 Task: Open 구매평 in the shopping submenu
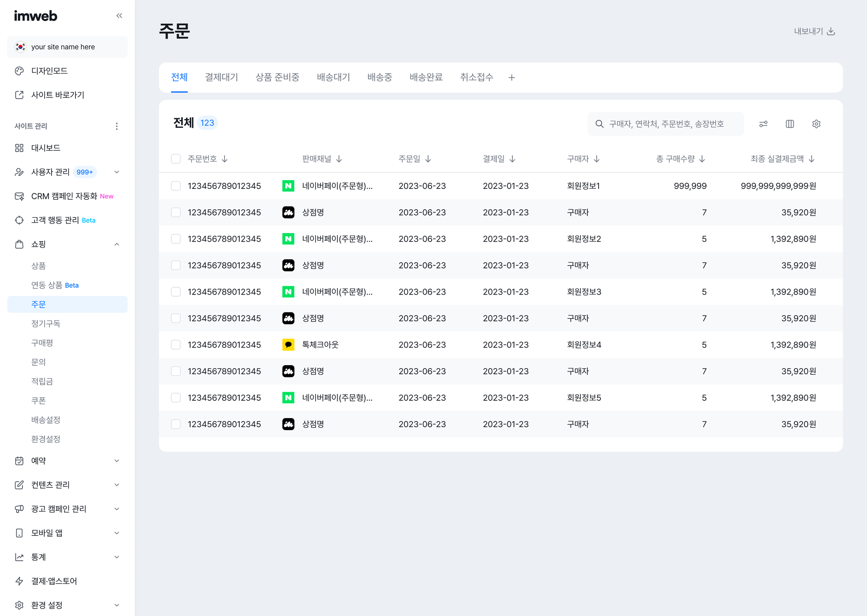click(x=42, y=343)
